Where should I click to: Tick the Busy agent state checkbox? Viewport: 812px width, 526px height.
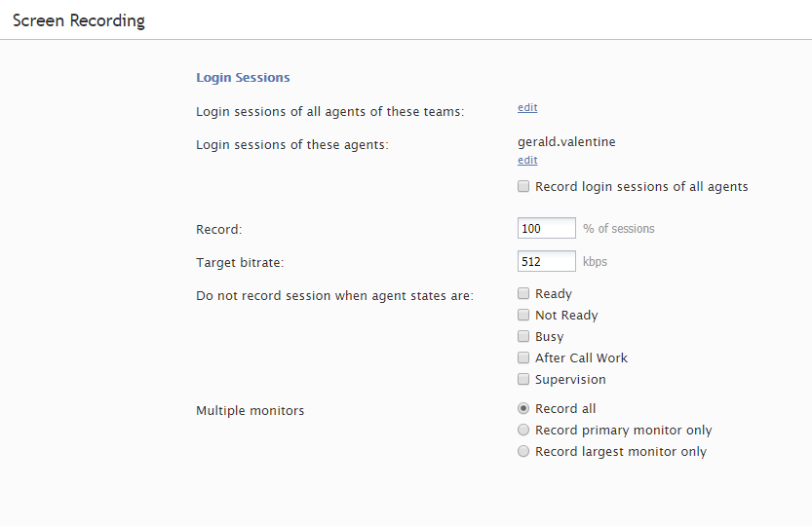(x=523, y=336)
